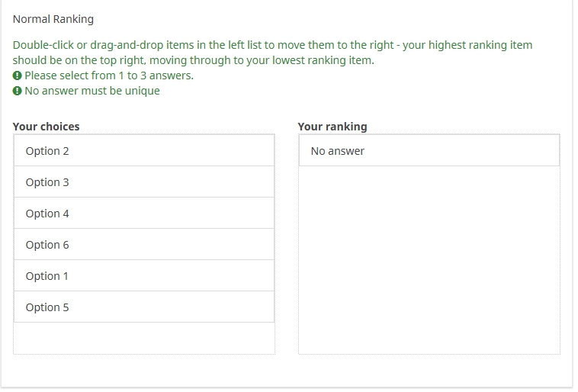Click the exclamation icon beside 'No answer must be unique'
This screenshot has width=578, height=392.
pos(17,92)
